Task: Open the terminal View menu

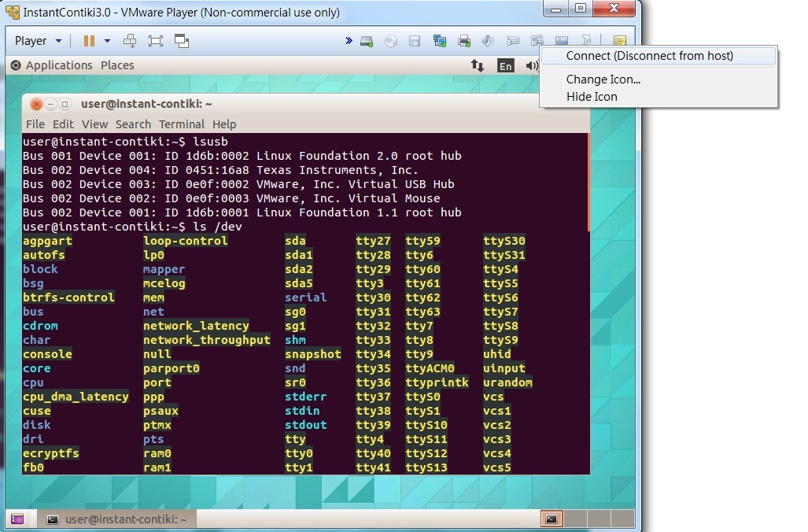Action: pyautogui.click(x=95, y=124)
